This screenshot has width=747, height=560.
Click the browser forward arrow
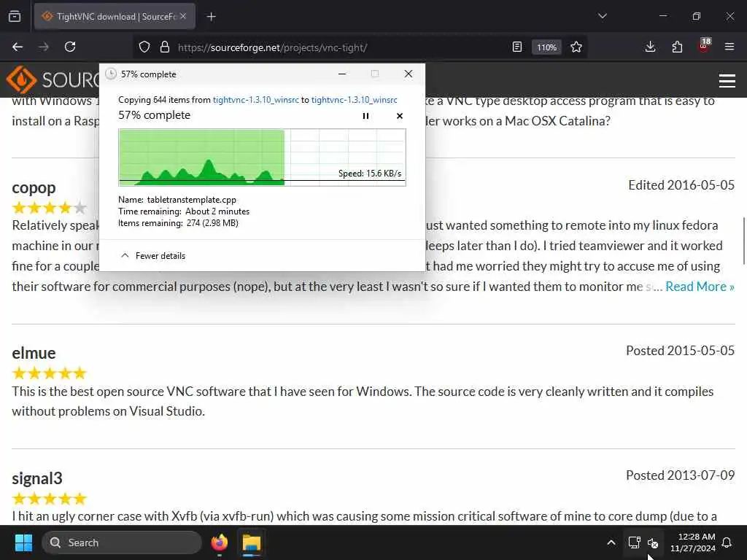(44, 47)
